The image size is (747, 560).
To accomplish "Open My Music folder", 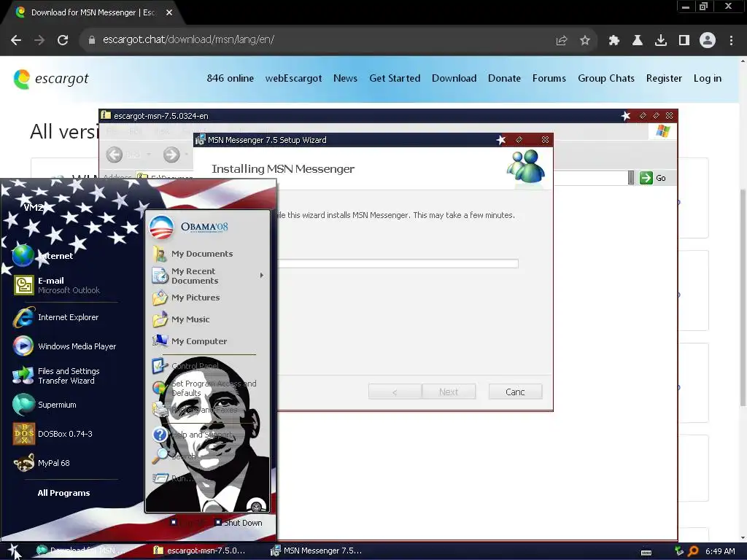I will coord(181,319).
